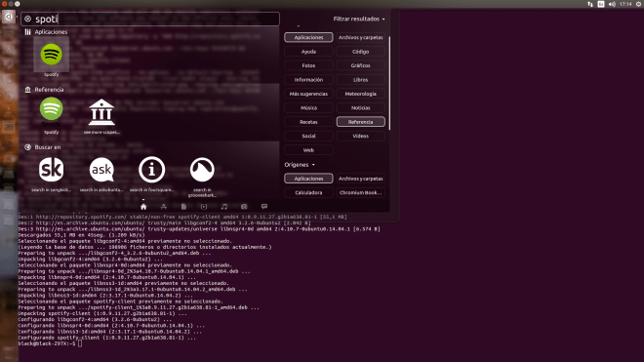Switch to the Home lens icon
Image resolution: width=644 pixels, height=362 pixels.
click(143, 206)
